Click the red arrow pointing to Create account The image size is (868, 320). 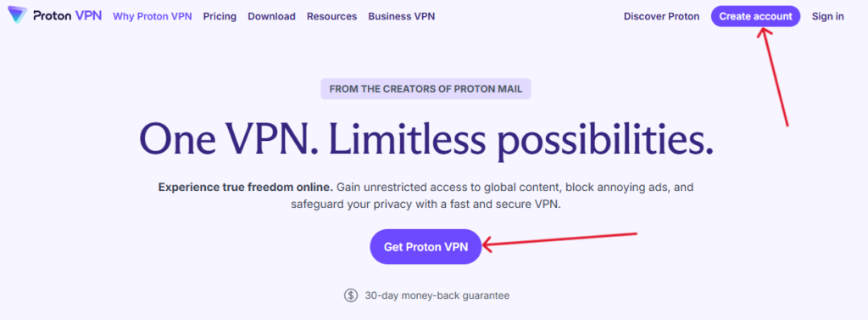[773, 76]
